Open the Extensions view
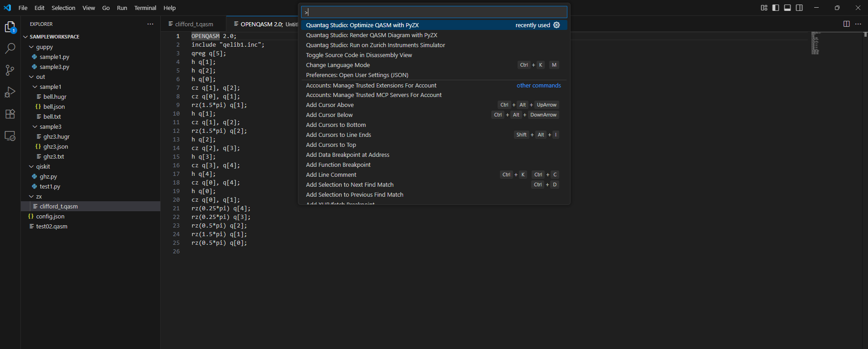The width and height of the screenshot is (868, 349). [10, 114]
